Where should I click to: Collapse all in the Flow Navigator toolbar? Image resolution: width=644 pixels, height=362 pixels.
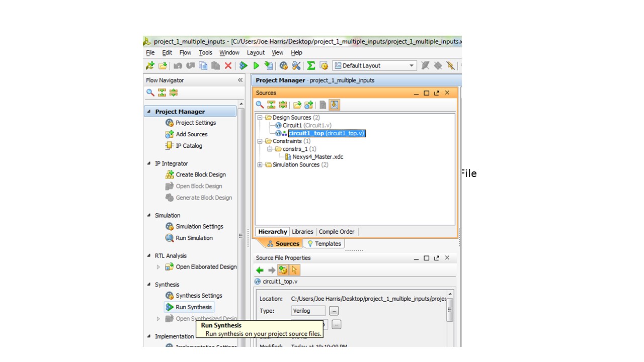coord(162,93)
